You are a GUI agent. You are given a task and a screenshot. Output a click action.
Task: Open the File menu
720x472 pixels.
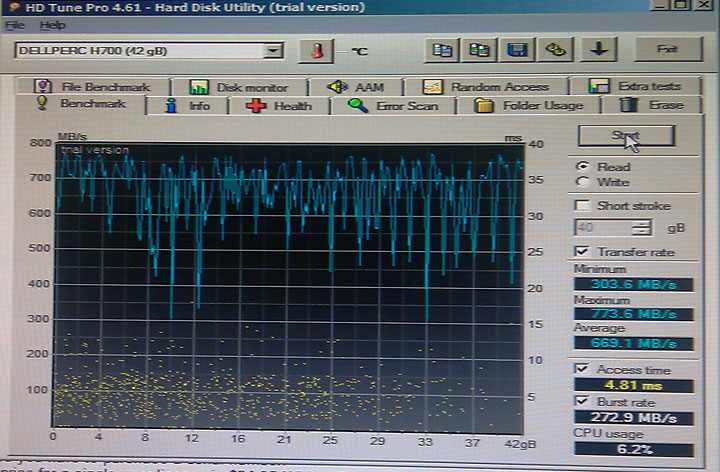click(15, 25)
